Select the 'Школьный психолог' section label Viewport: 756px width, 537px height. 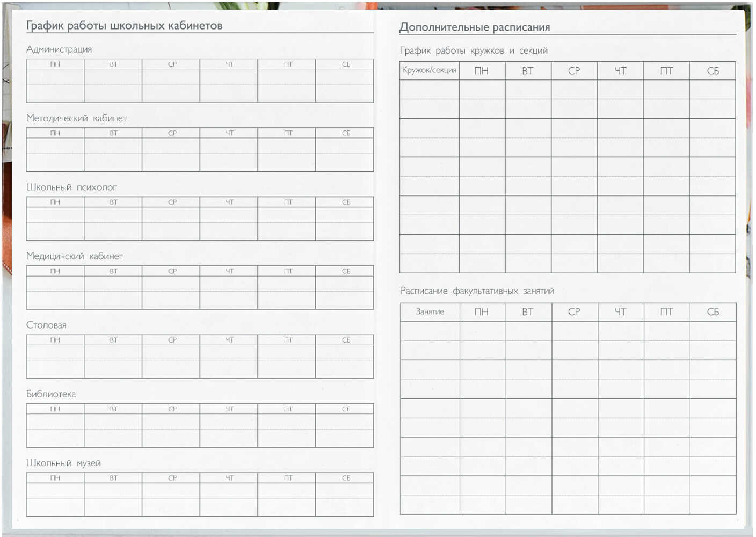(71, 187)
